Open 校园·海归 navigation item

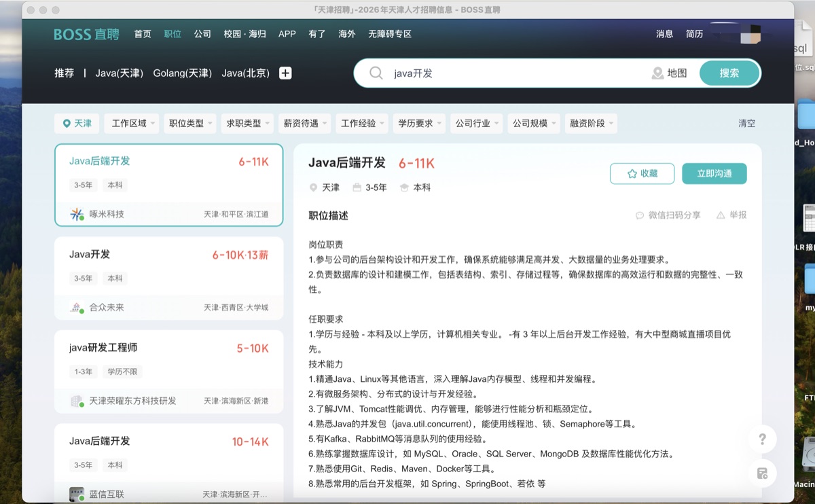click(245, 34)
